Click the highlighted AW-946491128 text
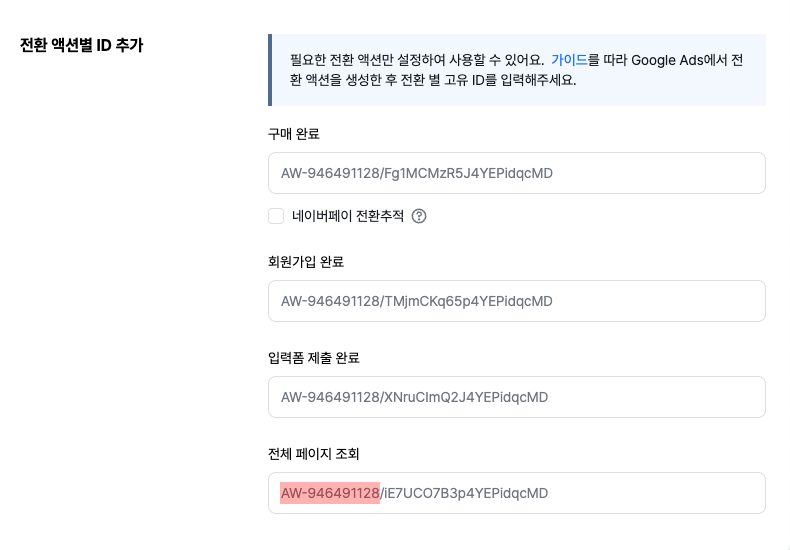This screenshot has width=790, height=550. (x=330, y=493)
